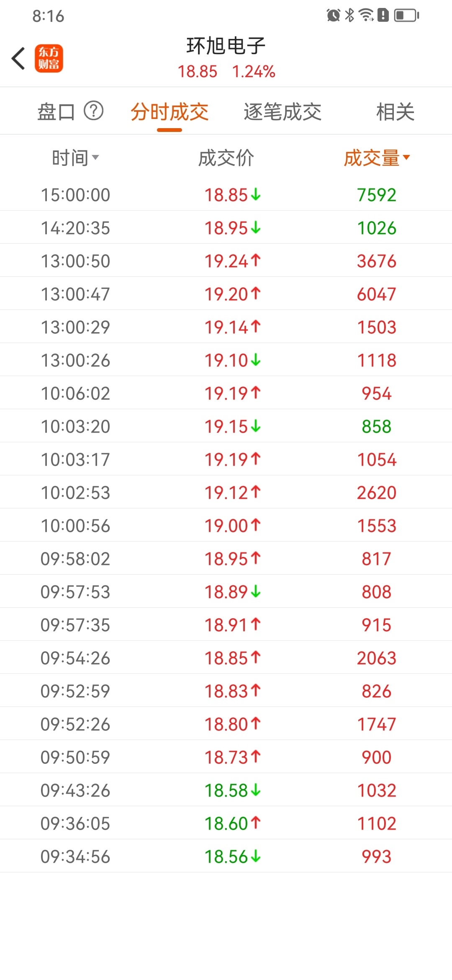This screenshot has width=452, height=980.
Task: Tap the Bluetooth status icon
Action: (349, 15)
